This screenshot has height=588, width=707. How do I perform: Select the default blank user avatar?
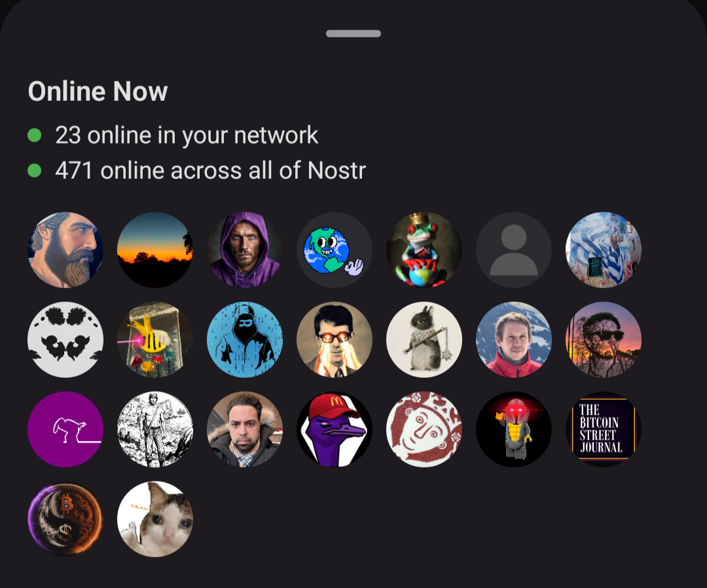514,250
